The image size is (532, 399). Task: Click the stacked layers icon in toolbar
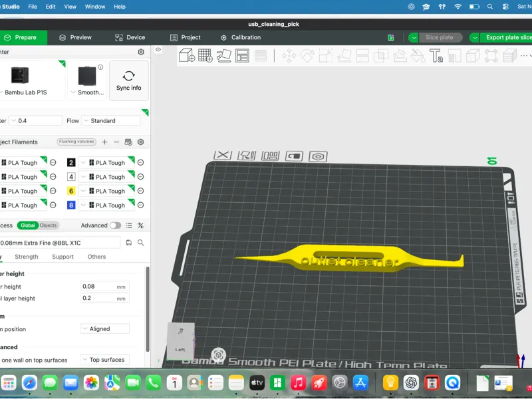509,56
